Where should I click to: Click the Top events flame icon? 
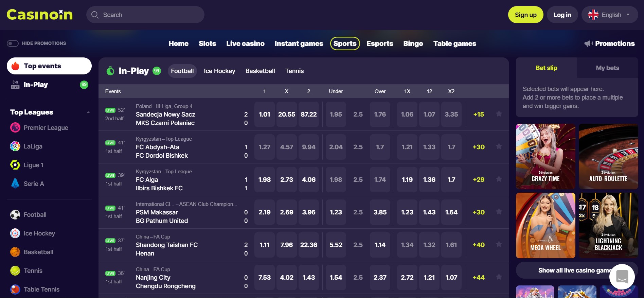pyautogui.click(x=15, y=66)
